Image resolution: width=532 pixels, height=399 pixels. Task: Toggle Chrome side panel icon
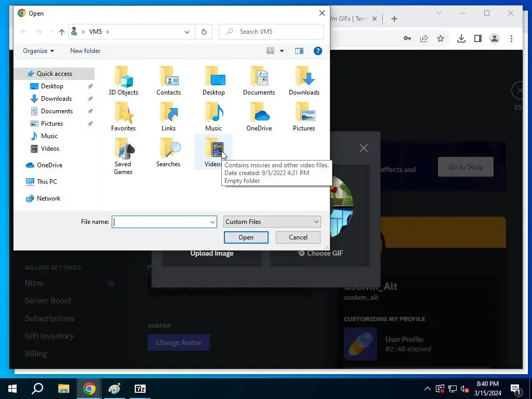pos(478,38)
